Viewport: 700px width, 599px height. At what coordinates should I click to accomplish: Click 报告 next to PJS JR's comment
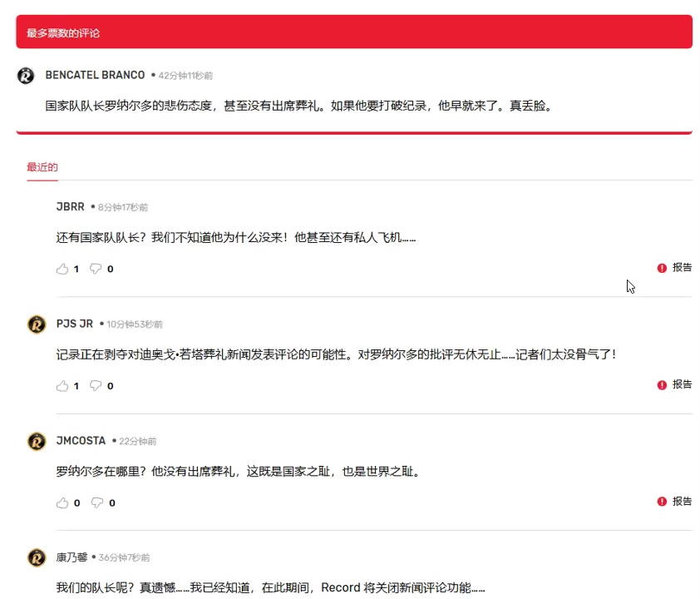coord(674,384)
